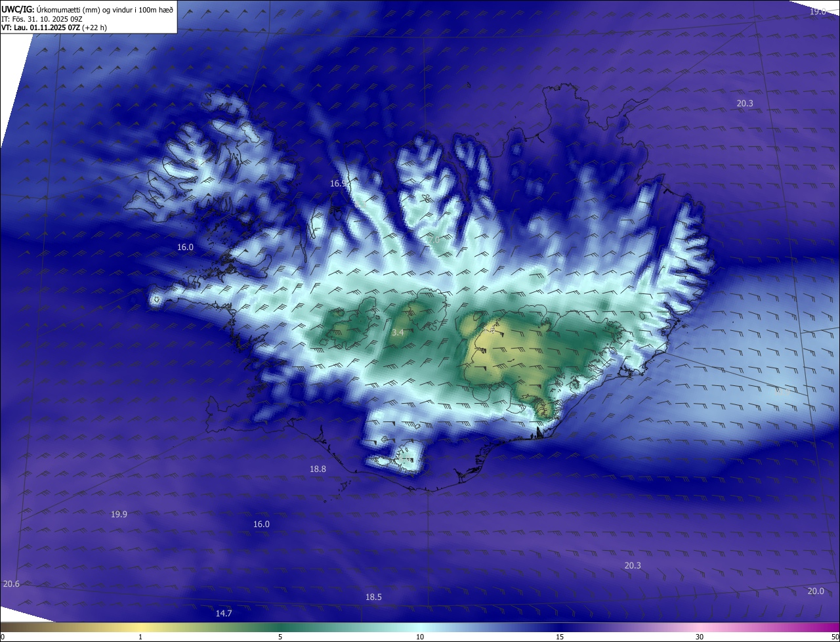Click the color scale tick label 10
The image size is (840, 642).
[420, 637]
